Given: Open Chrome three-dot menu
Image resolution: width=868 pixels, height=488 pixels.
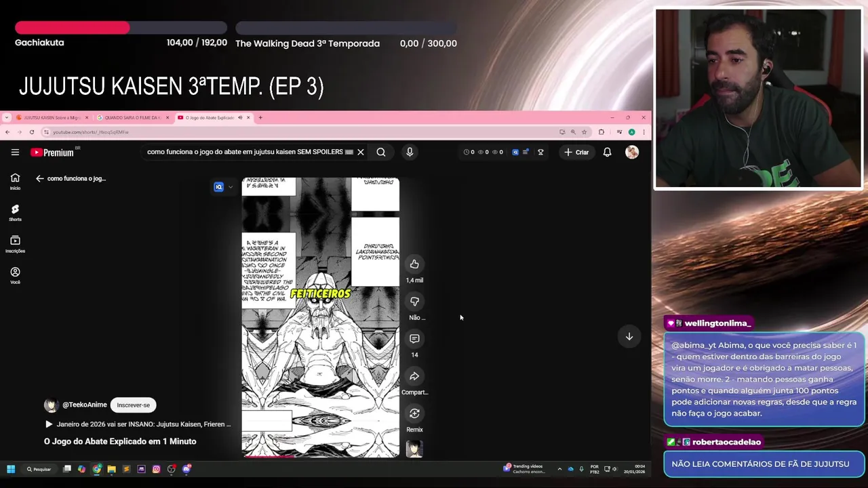Looking at the screenshot, I should [644, 132].
